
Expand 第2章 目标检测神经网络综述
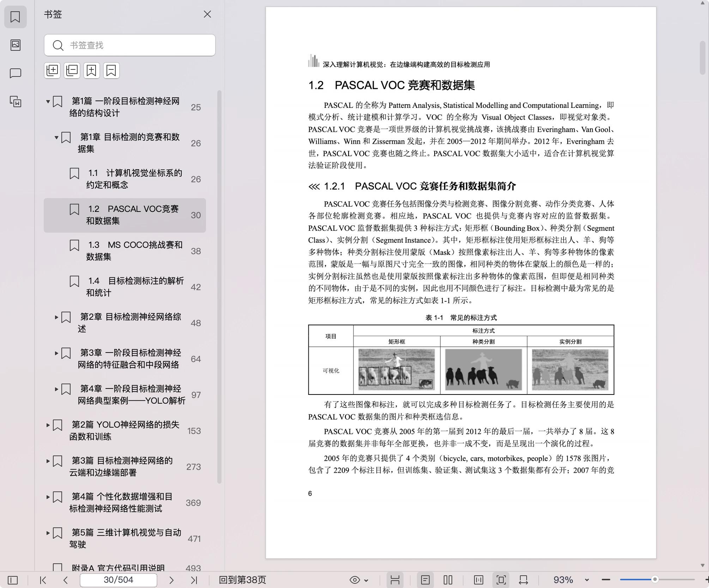[56, 317]
